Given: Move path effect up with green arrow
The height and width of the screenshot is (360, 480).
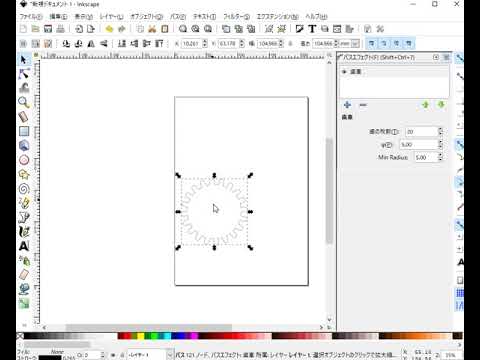Looking at the screenshot, I should (x=425, y=105).
